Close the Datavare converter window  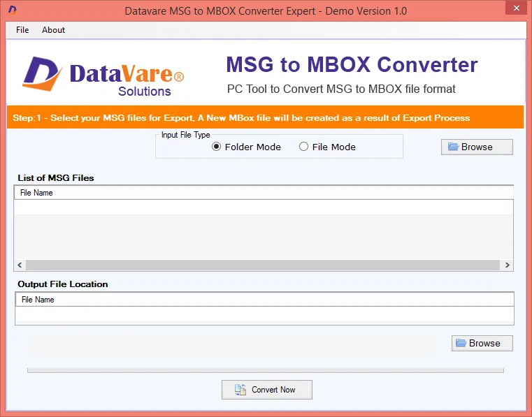517,8
